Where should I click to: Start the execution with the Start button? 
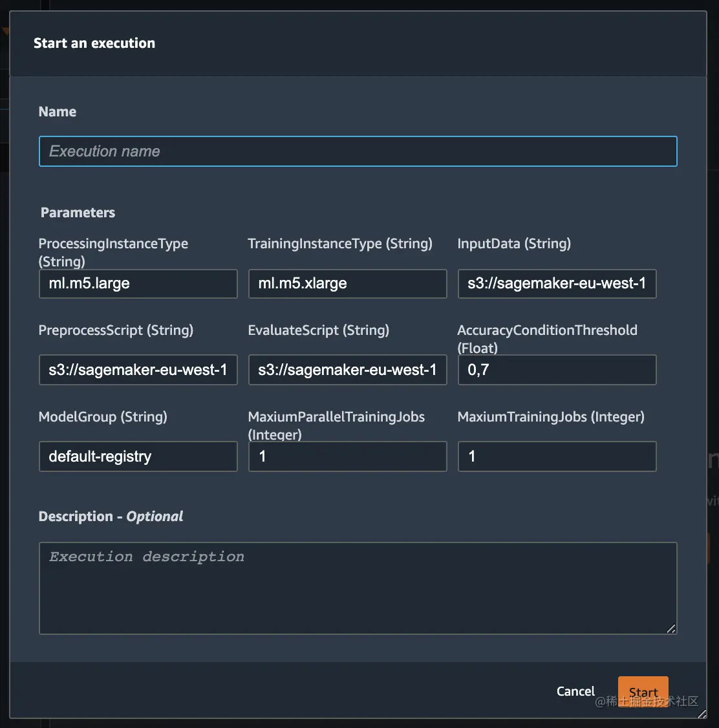point(643,692)
